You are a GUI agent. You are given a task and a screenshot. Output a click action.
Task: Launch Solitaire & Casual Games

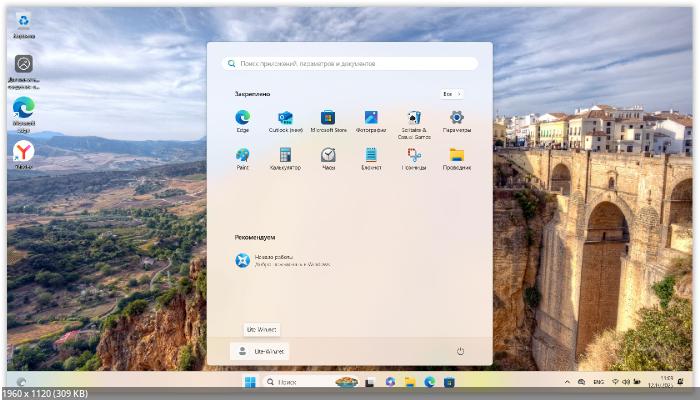point(413,118)
